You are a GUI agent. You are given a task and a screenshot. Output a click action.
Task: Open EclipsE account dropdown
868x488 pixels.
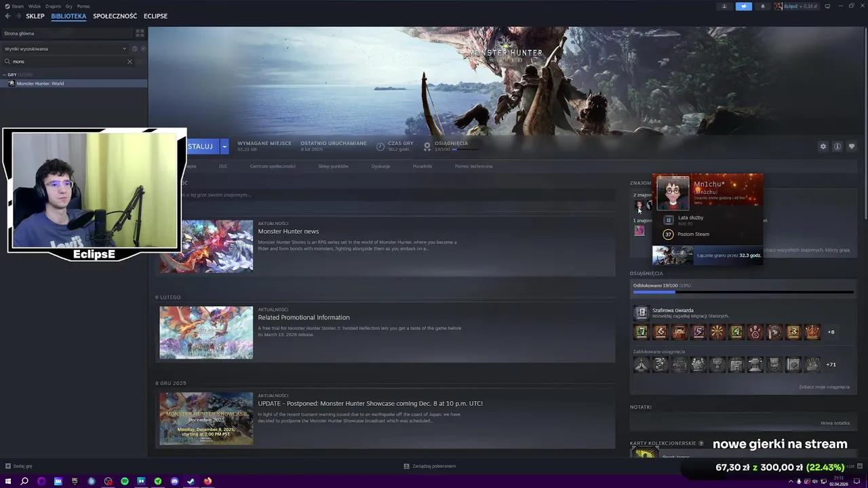point(797,6)
